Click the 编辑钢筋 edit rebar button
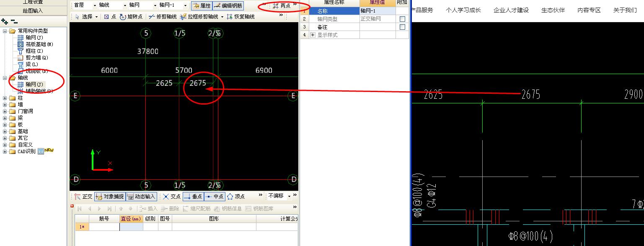The width and height of the screenshot is (644, 246). [x=228, y=6]
